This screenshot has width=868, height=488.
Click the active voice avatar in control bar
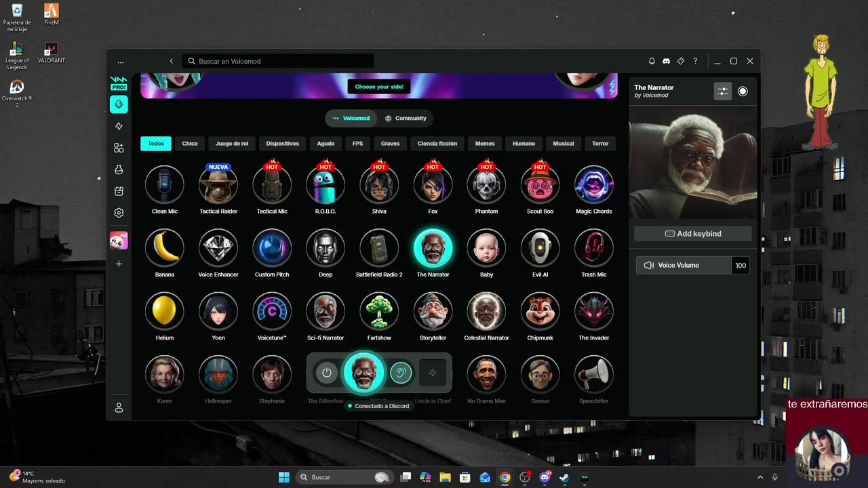coord(363,373)
